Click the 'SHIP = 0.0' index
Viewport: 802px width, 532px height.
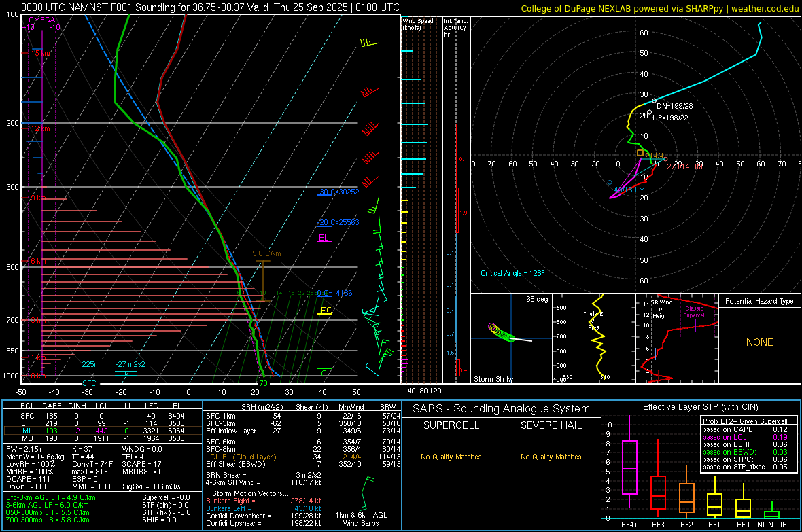(159, 520)
